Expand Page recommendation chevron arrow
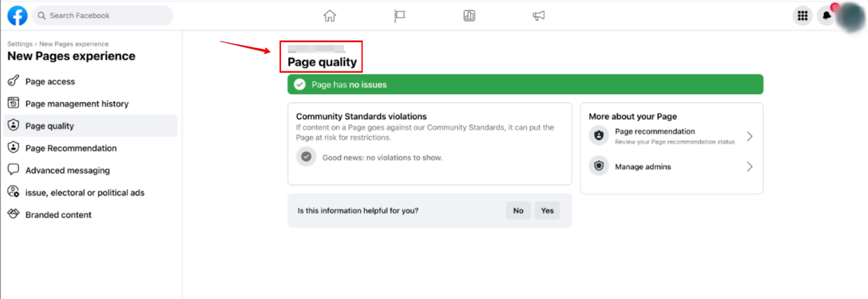 click(x=749, y=136)
